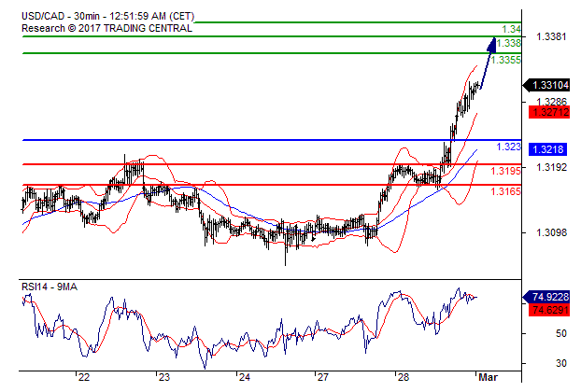This screenshot has height=392, width=581.
Task: Click the RSI14 - 9MA indicator label
Action: (50, 287)
